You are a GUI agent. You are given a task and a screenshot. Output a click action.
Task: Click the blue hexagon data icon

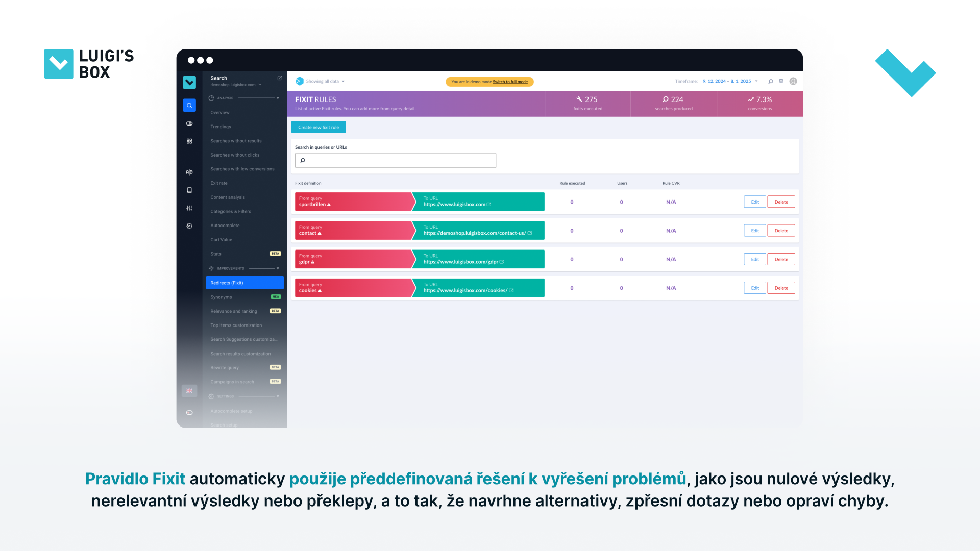tap(300, 81)
